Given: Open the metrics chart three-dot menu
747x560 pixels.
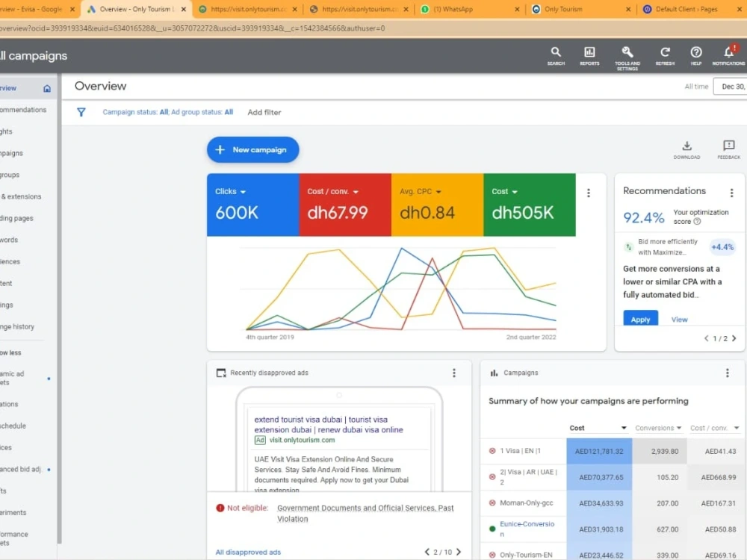Looking at the screenshot, I should [x=589, y=193].
